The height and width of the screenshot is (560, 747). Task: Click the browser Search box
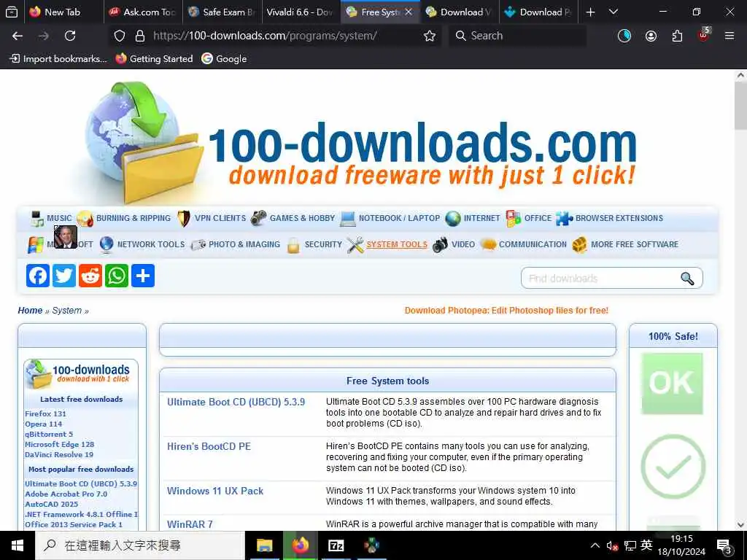pyautogui.click(x=517, y=36)
